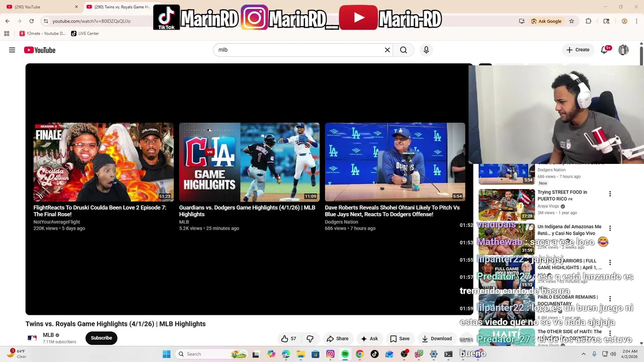This screenshot has height=362, width=644.
Task: Open the browser extensions puzzle icon
Action: (589, 21)
